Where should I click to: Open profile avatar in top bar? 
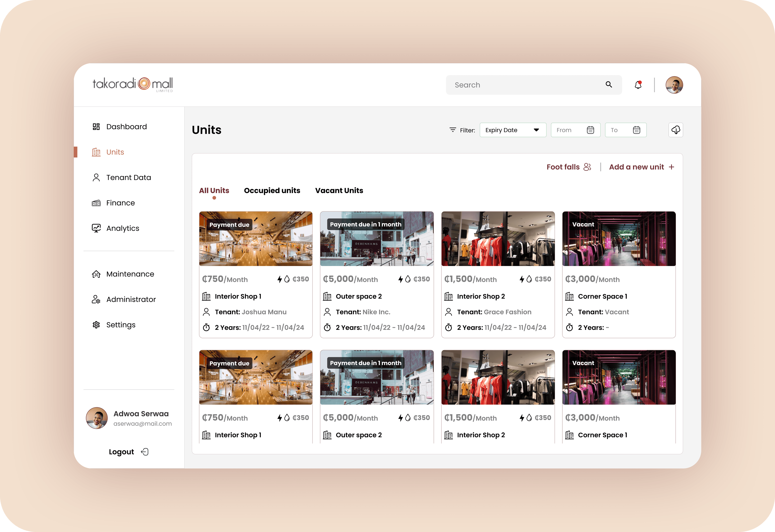674,85
